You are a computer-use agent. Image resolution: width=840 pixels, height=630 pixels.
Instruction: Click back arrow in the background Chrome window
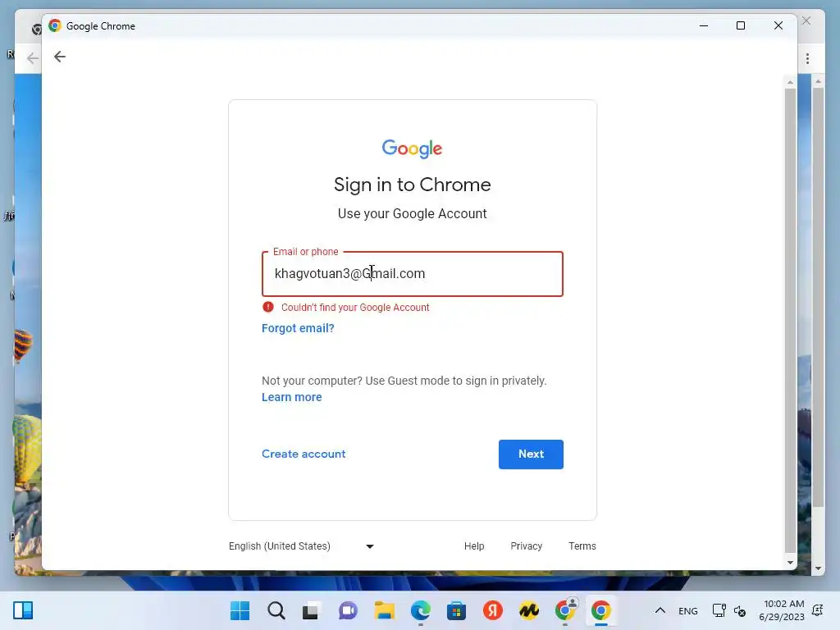(x=33, y=58)
